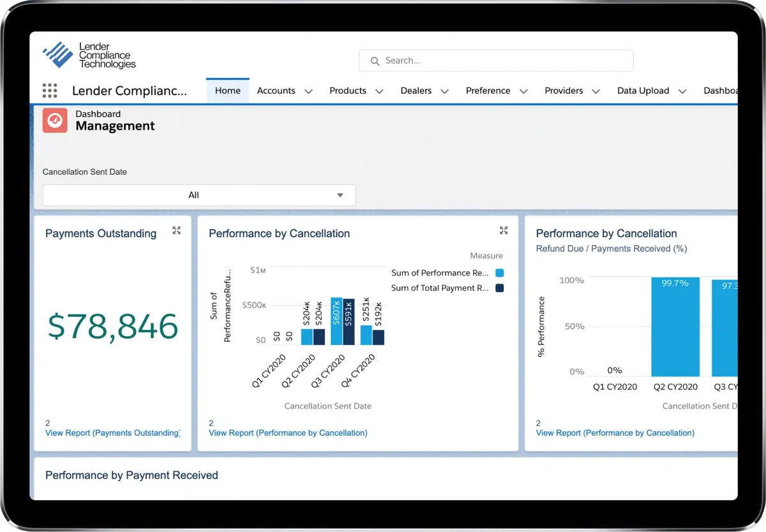Click the Payments Outstanding widget title

[x=101, y=233]
